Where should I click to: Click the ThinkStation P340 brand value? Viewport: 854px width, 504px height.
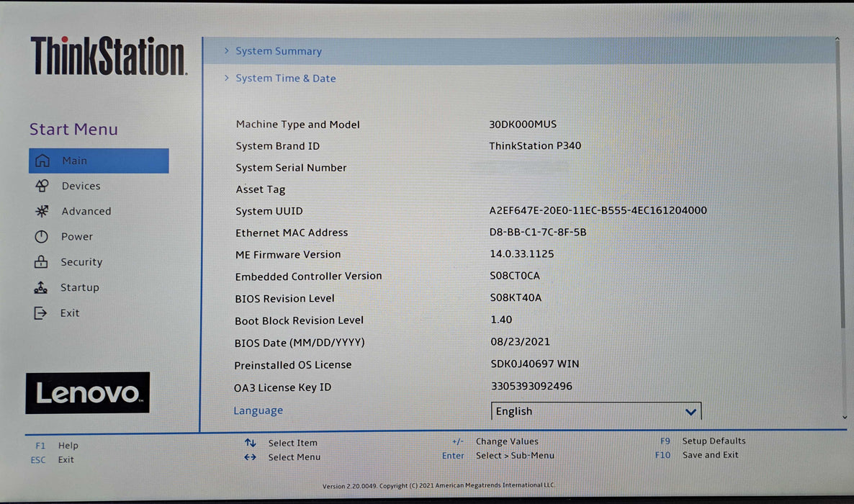click(535, 145)
